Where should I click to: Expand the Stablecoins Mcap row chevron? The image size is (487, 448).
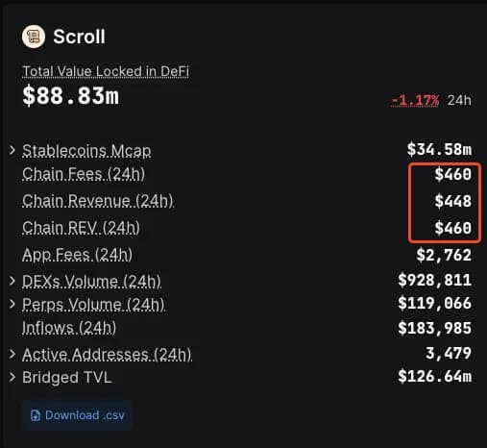12,150
